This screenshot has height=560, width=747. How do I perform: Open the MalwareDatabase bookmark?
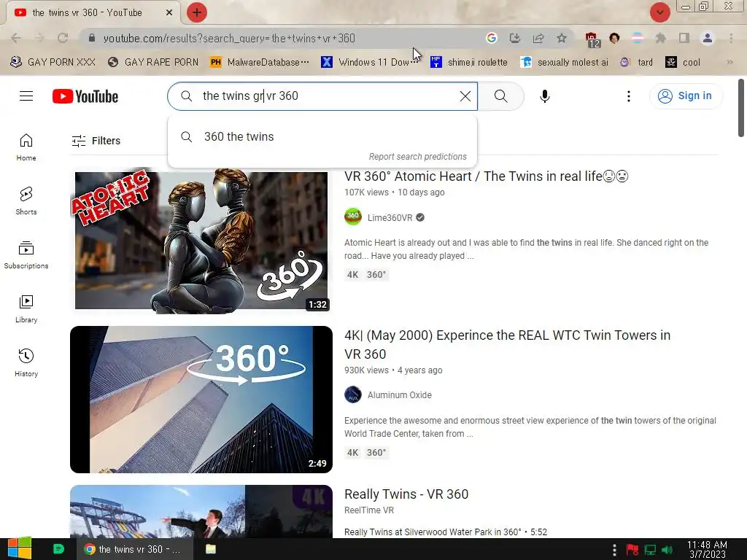260,63
